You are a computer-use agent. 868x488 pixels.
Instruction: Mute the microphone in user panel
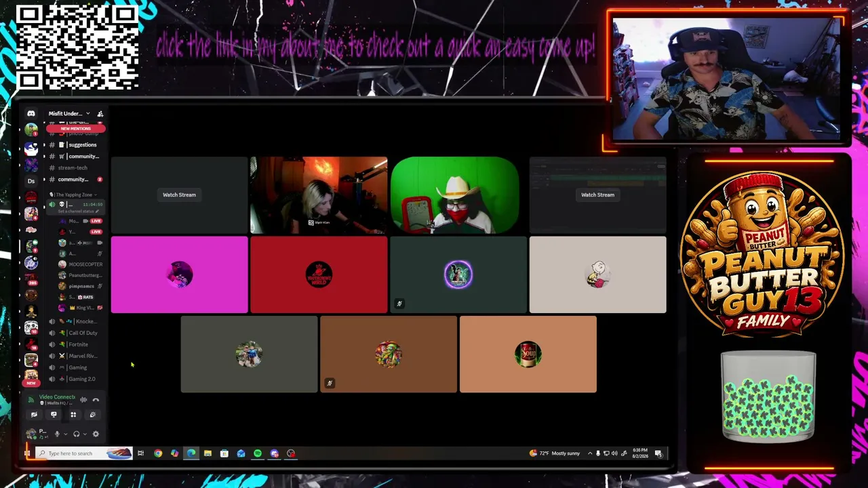coord(57,434)
